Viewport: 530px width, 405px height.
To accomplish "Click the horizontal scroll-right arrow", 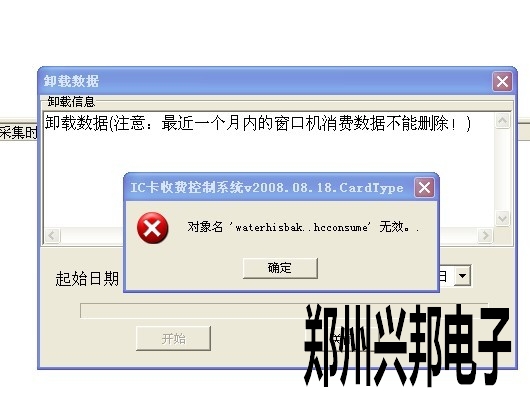I will pos(485,235).
